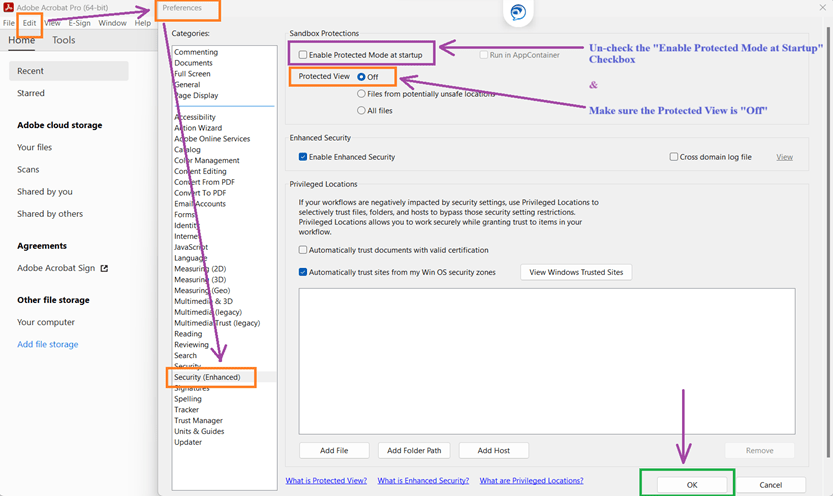Open the View menu
Image resolution: width=833 pixels, height=496 pixels.
pyautogui.click(x=52, y=23)
